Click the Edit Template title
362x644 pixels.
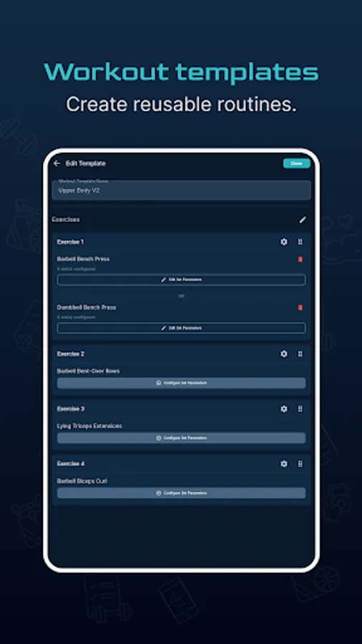86,163
